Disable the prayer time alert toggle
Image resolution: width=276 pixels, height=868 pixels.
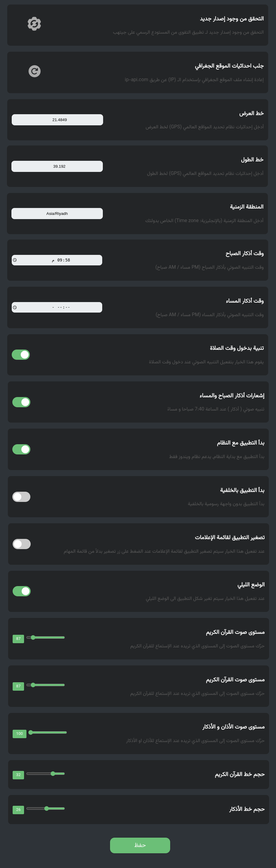(21, 355)
